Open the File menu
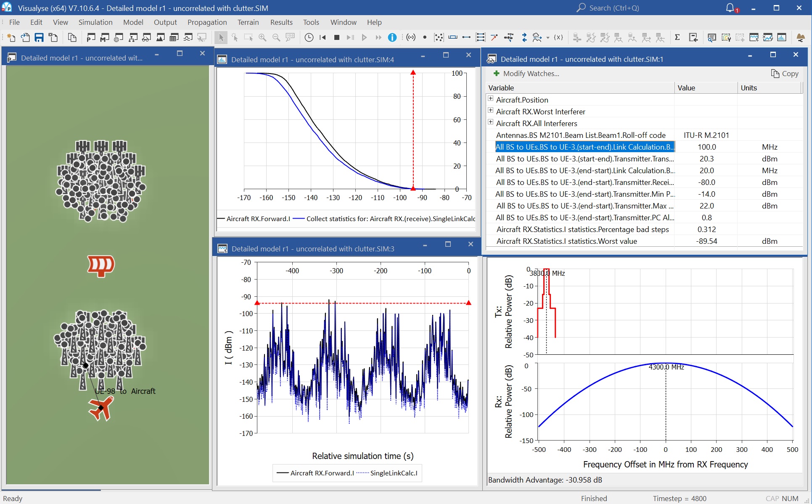This screenshot has height=504, width=812. coord(14,22)
